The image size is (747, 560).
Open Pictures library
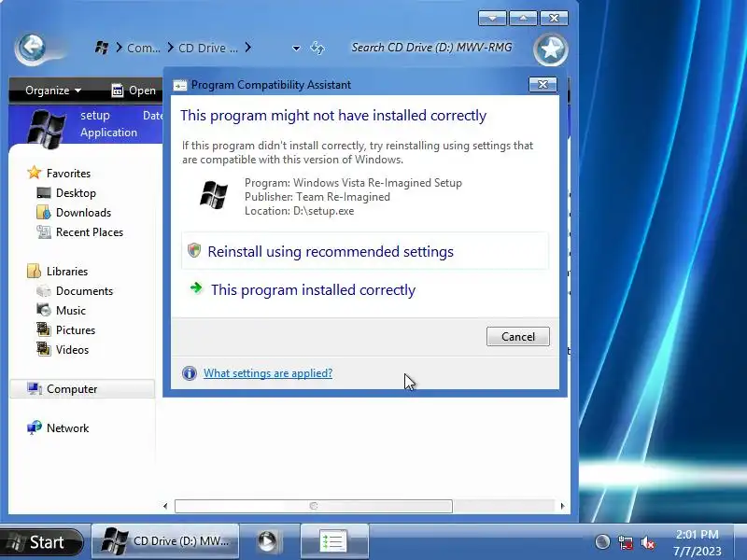pos(76,330)
